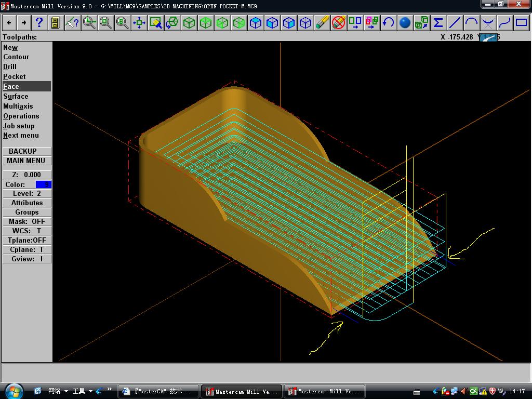Screen dimensions: 532x399
Task: Toggle the Tplane:OFF setting
Action: (27, 240)
